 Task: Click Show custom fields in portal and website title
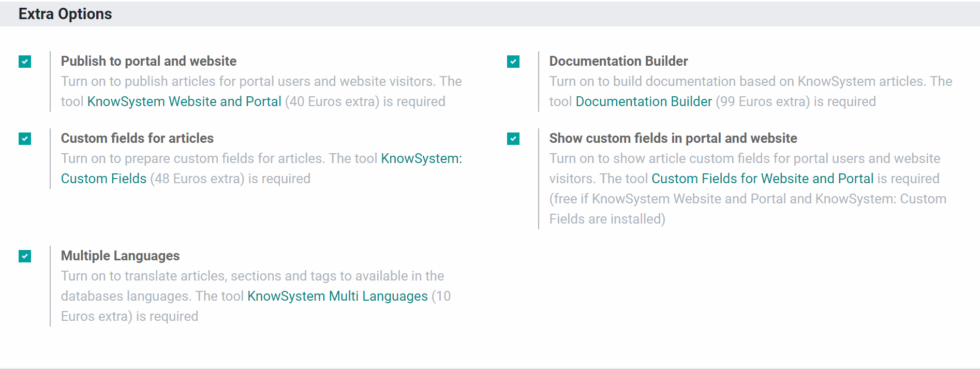coord(673,138)
